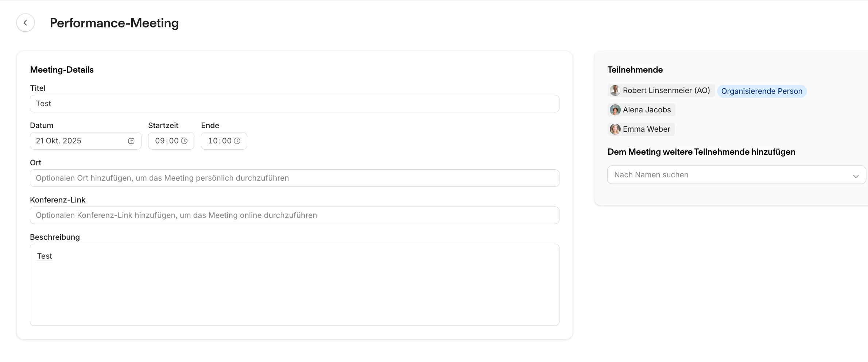Click the Emma Weber participant chip

click(646, 129)
